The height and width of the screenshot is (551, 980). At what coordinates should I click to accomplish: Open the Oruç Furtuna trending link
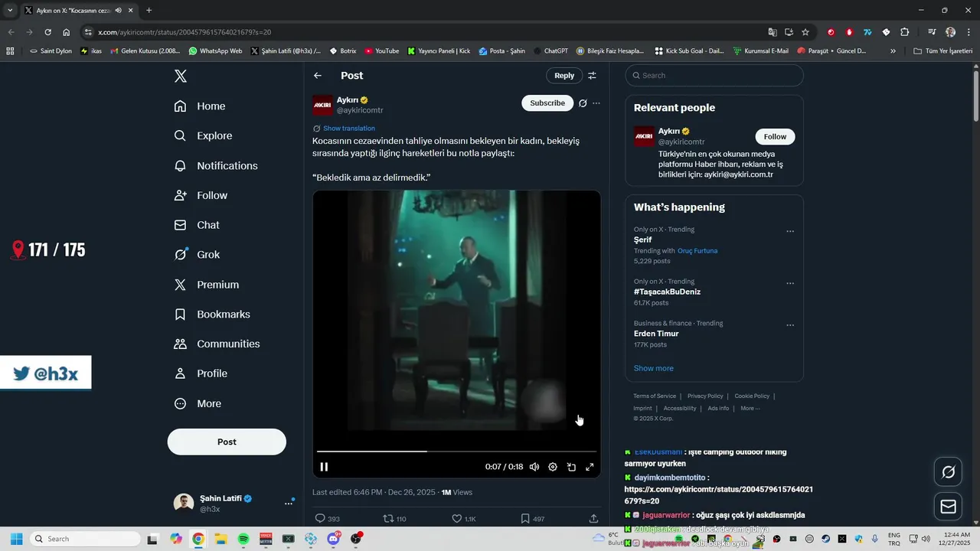coord(697,251)
